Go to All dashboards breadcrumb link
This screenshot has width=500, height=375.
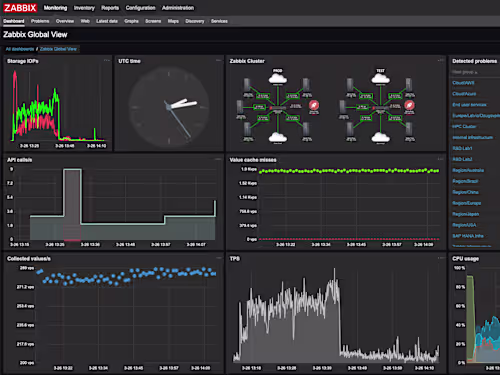coord(20,49)
